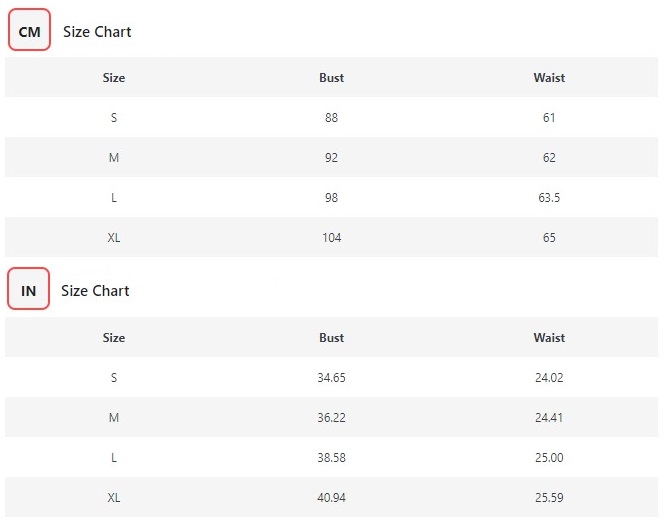Click the IN unit badge icon
This screenshot has height=527, width=670.
coord(29,289)
